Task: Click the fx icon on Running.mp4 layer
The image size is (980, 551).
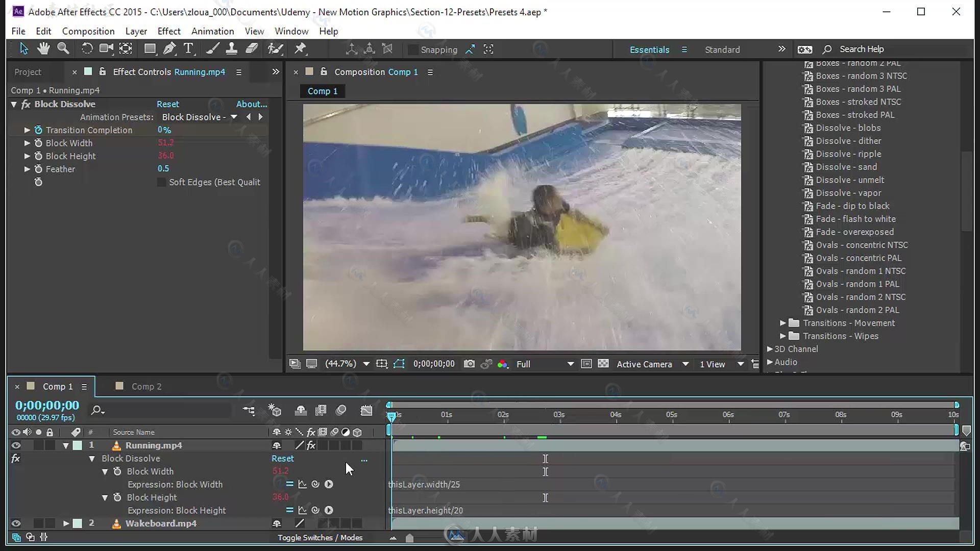Action: point(312,445)
